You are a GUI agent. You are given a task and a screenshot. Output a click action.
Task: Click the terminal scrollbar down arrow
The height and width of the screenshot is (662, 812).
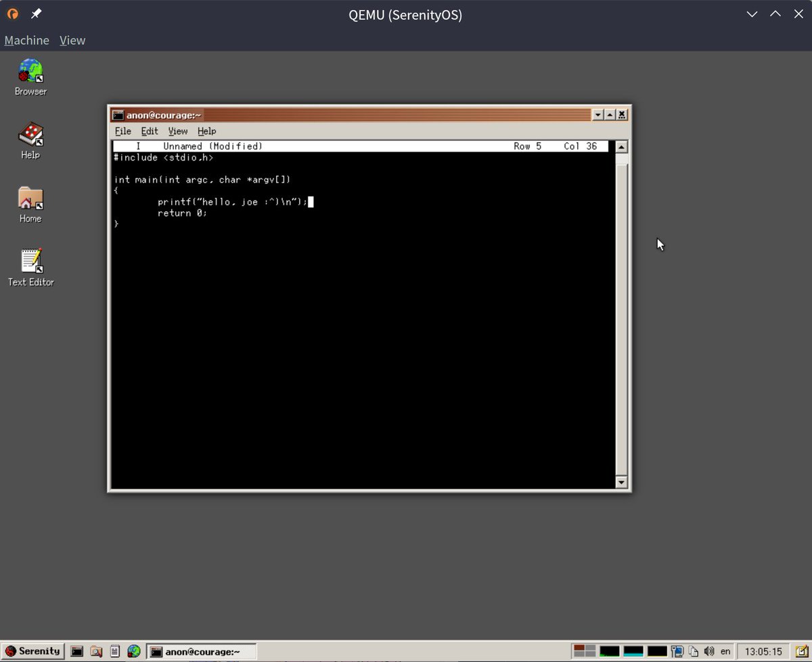click(x=622, y=482)
